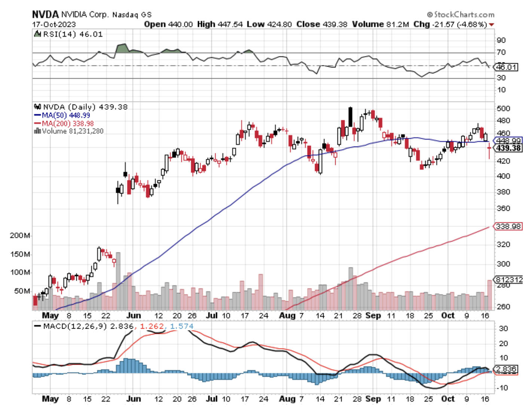The image size is (532, 417).
Task: Click the Low 424.80 value
Action: click(x=269, y=24)
